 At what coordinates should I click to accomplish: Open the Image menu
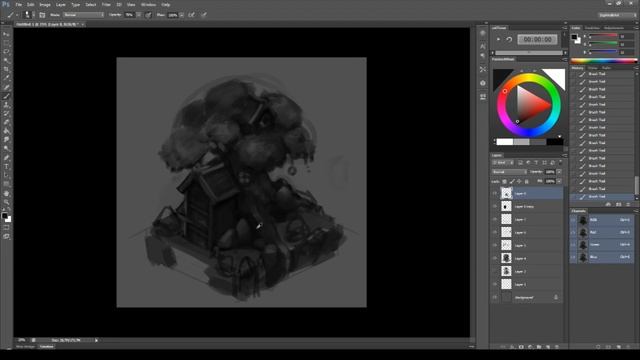pyautogui.click(x=45, y=4)
